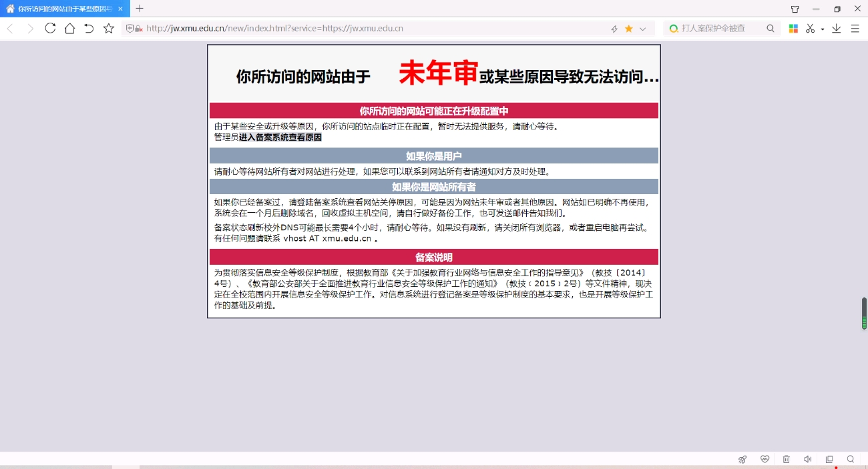Toggle the page sound speaker icon
The height and width of the screenshot is (469, 868).
click(807, 459)
